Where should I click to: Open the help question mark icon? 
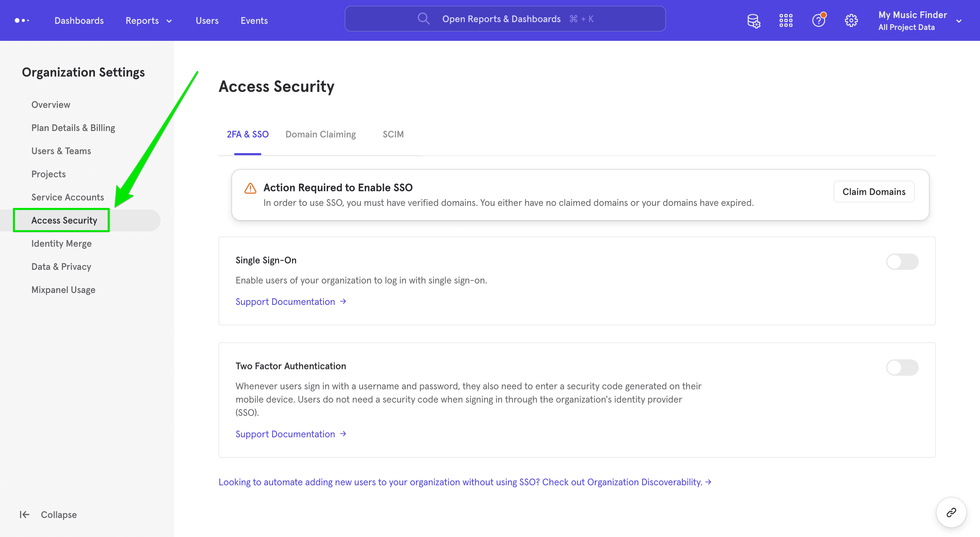coord(819,20)
